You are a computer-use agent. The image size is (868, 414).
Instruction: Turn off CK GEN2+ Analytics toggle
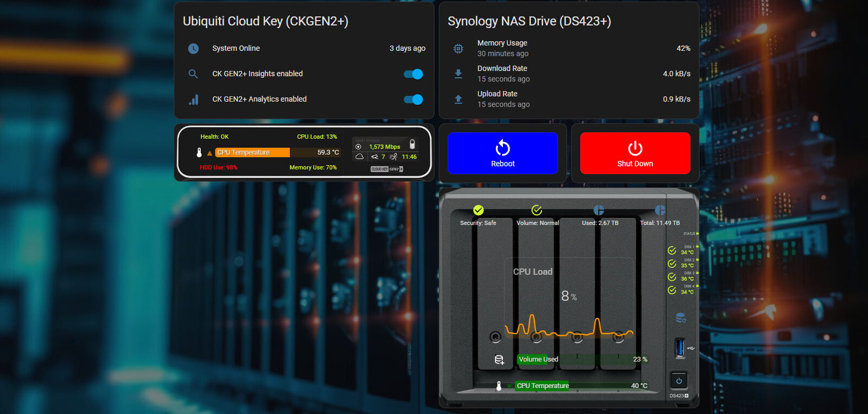pyautogui.click(x=413, y=100)
